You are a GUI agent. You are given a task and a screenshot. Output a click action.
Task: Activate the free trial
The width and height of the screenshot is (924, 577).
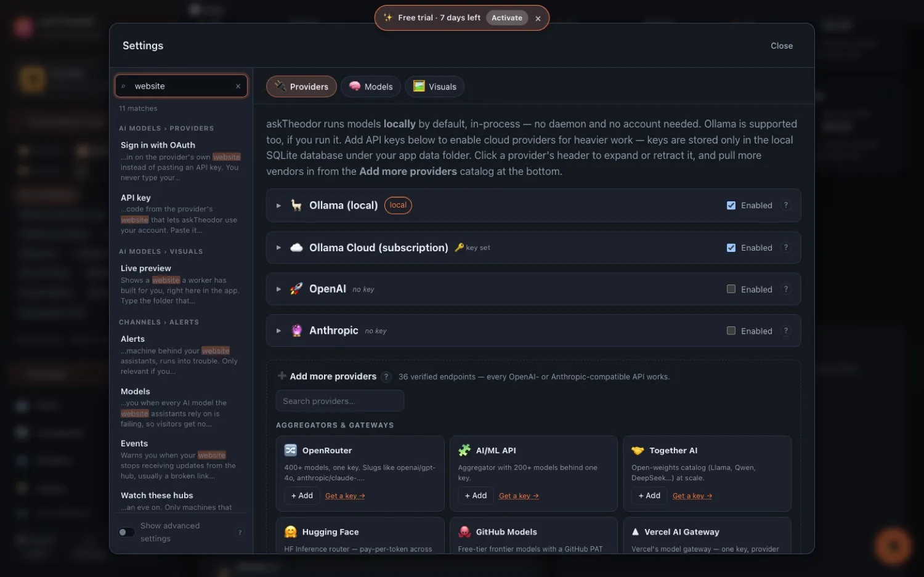507,18
